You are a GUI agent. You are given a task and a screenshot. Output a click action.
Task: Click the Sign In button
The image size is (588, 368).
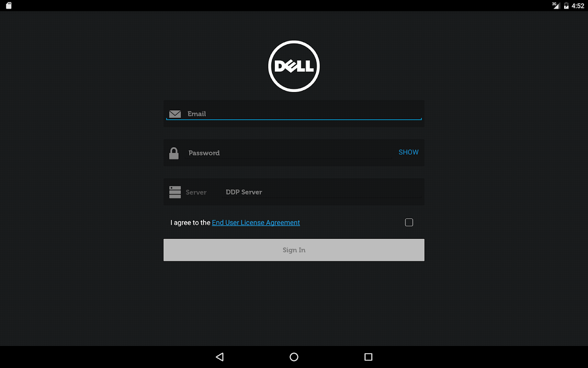294,250
